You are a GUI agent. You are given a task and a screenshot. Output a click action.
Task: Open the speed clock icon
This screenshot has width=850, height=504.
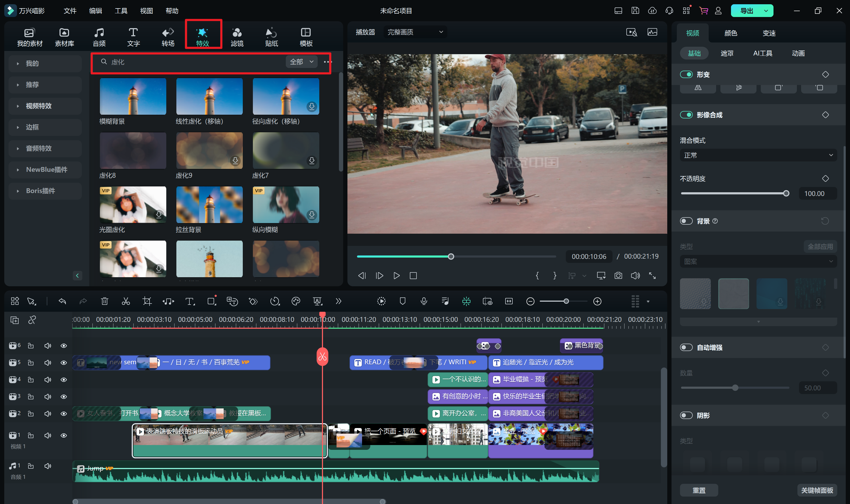tap(275, 301)
